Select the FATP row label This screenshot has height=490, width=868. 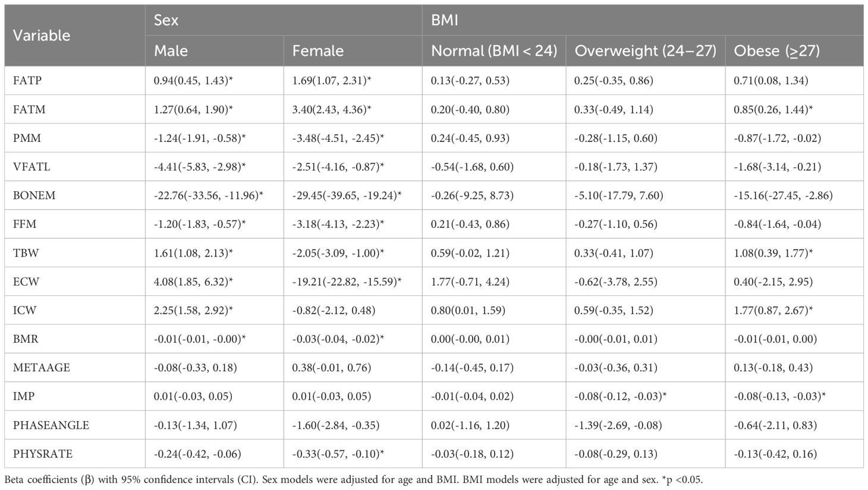[27, 80]
